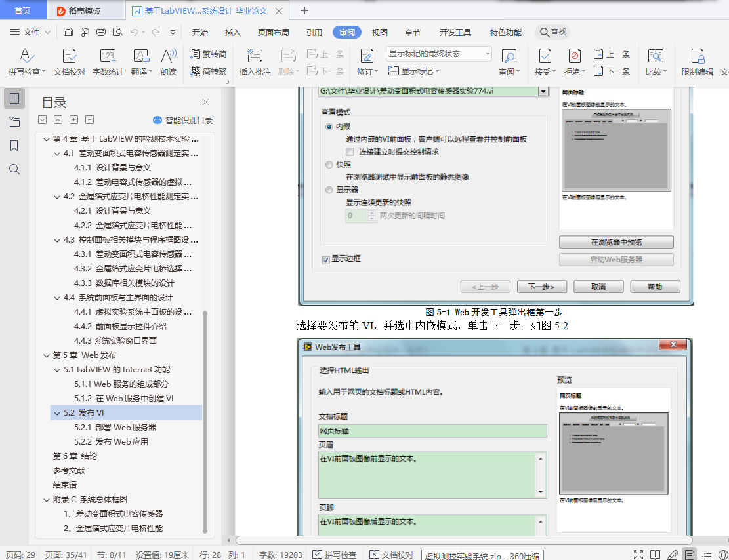Click the 修订 track changes icon
The height and width of the screenshot is (560, 729).
coord(367,56)
